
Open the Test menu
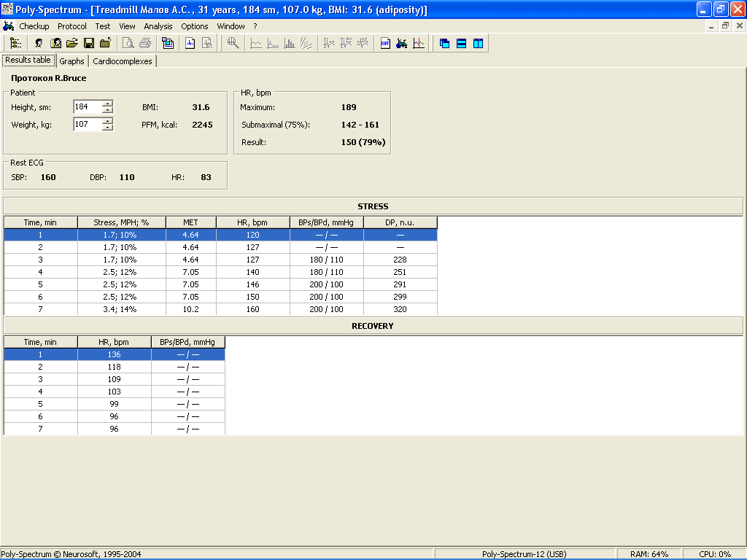point(102,26)
